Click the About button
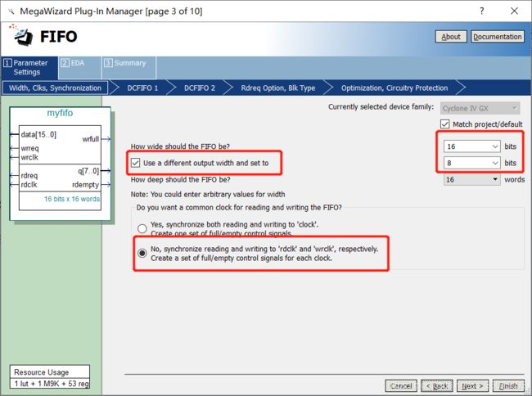 (451, 37)
